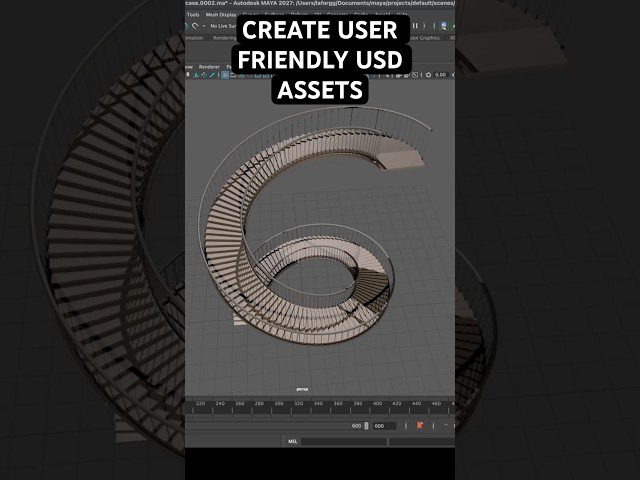Click the redo arrow icon in status line
The width and height of the screenshot is (640, 480).
[196, 26]
